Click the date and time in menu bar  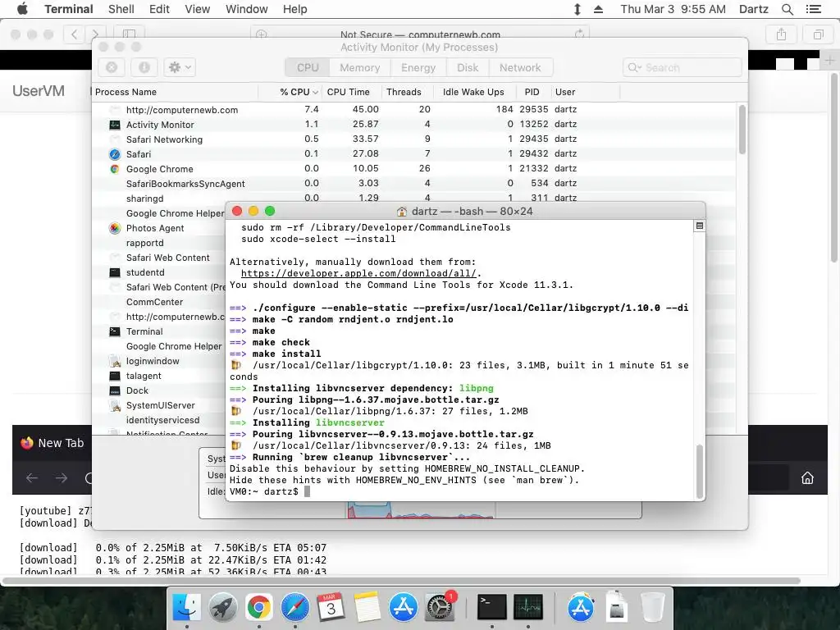673,9
